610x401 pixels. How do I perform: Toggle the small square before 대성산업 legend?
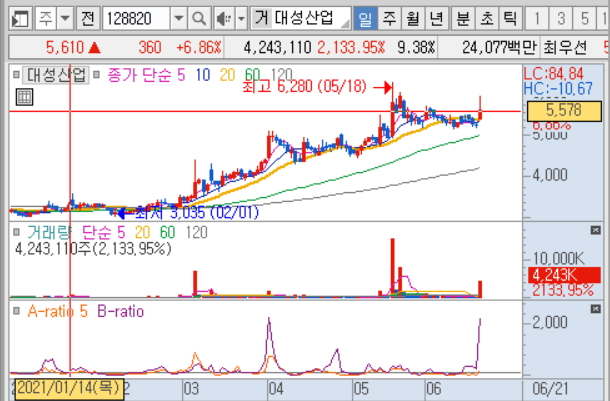(16, 74)
